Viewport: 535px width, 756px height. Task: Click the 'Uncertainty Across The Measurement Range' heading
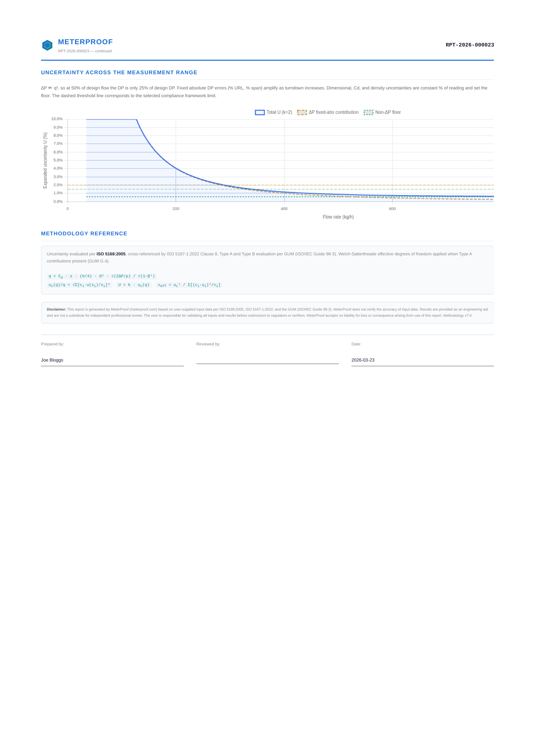pos(119,72)
